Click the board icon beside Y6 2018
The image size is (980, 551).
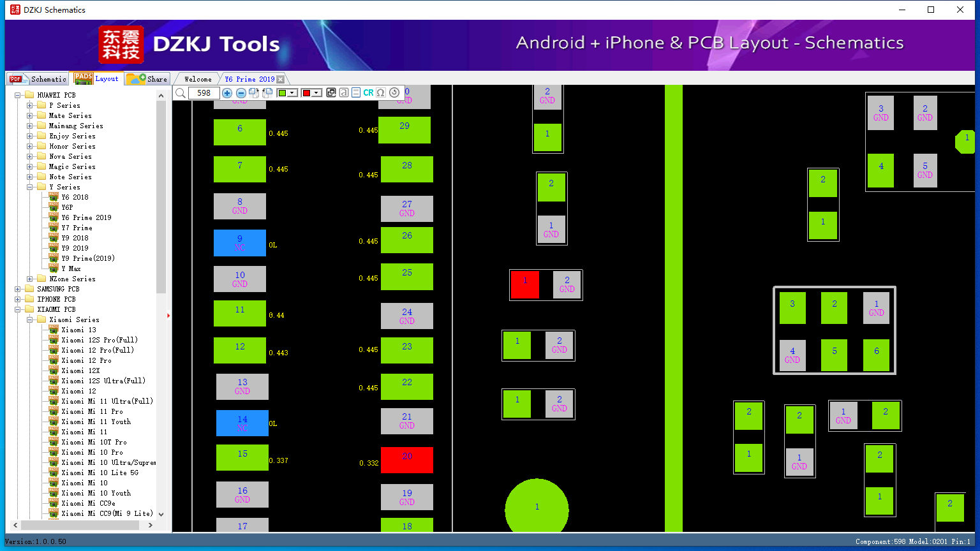point(54,197)
